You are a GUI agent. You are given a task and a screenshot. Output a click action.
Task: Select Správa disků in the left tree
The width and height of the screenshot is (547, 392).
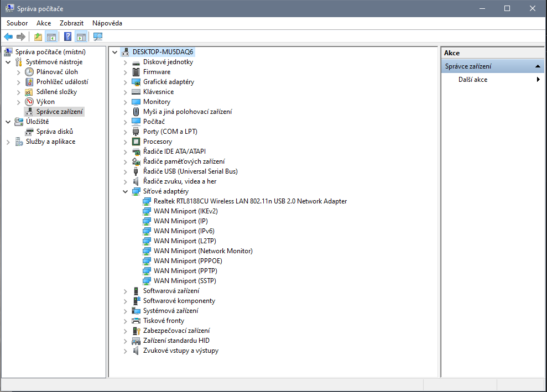[x=54, y=132]
